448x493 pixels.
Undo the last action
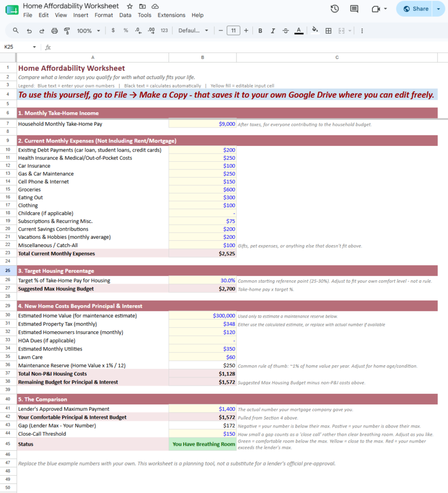click(29, 31)
